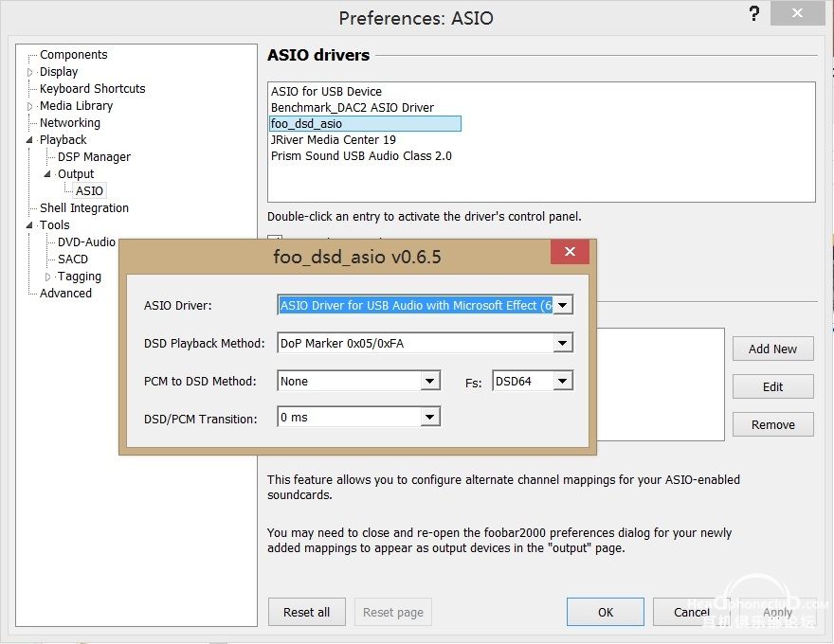Click the Reset all button

[x=306, y=612]
